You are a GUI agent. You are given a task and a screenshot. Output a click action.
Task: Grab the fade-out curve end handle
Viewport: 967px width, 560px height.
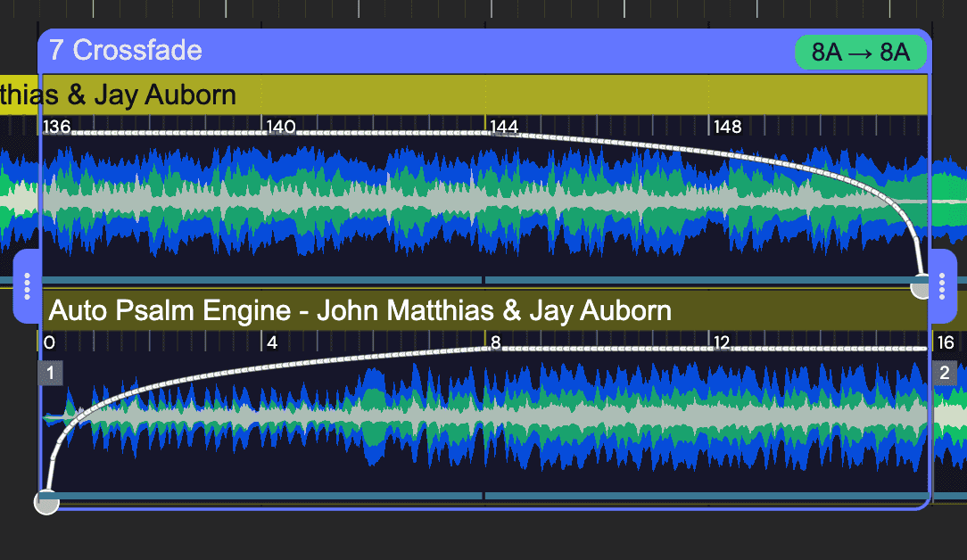pyautogui.click(x=921, y=287)
